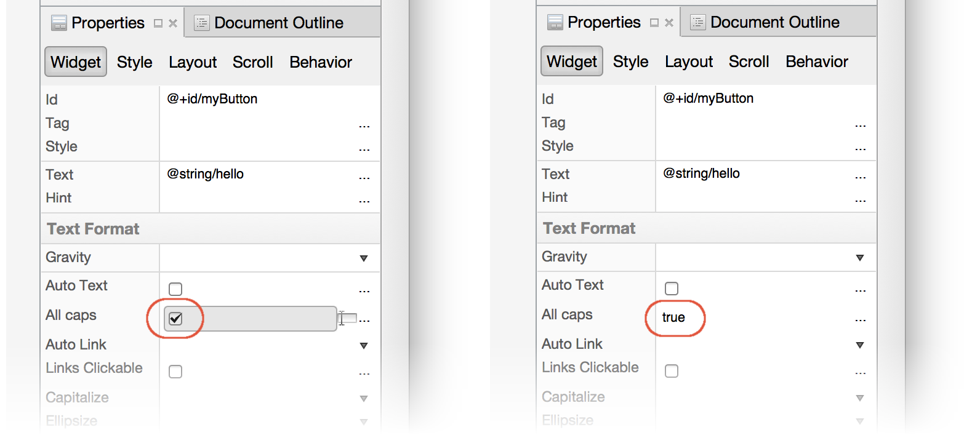Click Text field @string/hello in left panel
Viewport: 980px width, 435px height.
tap(206, 174)
